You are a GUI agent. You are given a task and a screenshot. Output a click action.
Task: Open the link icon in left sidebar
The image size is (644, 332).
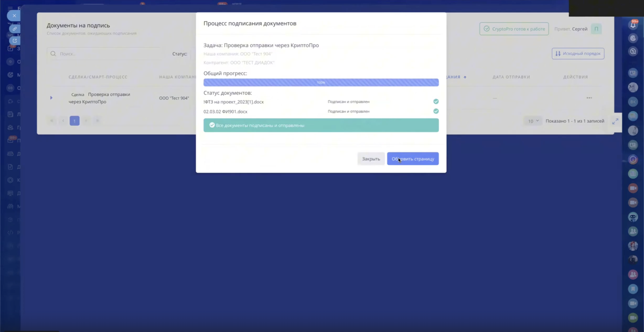pyautogui.click(x=15, y=29)
